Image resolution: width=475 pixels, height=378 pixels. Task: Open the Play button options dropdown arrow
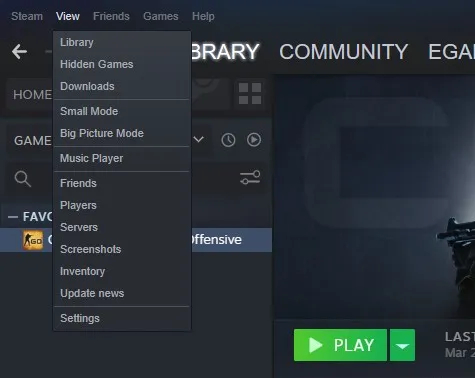[402, 345]
